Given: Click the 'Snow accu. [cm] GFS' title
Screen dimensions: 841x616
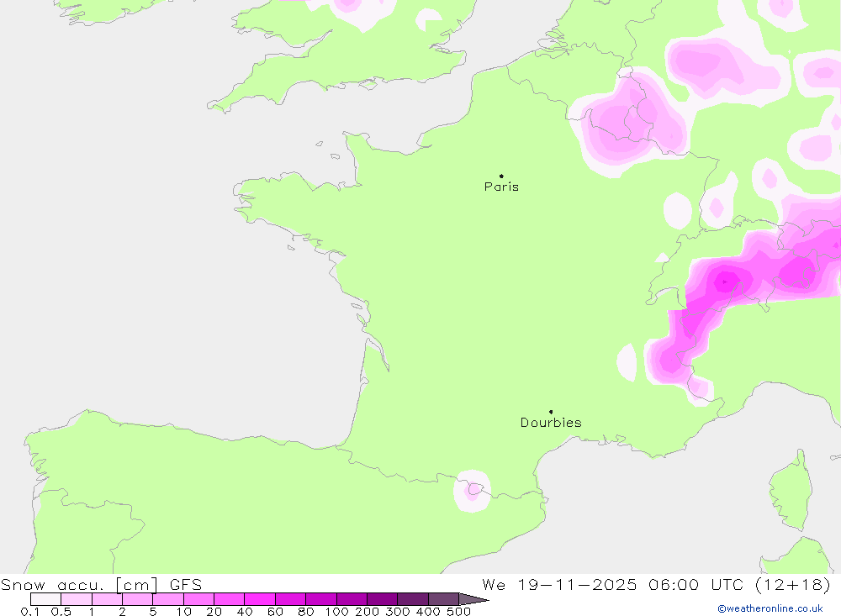Looking at the screenshot, I should pos(102,584).
